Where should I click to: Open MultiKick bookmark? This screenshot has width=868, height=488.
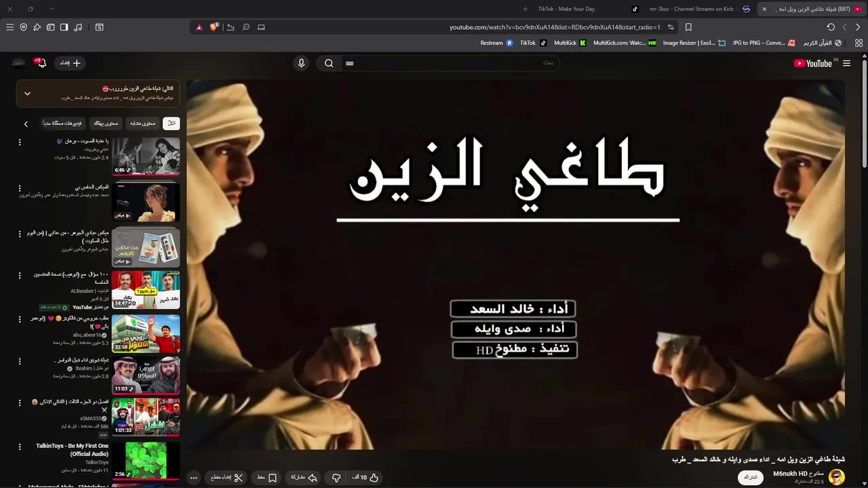click(570, 43)
